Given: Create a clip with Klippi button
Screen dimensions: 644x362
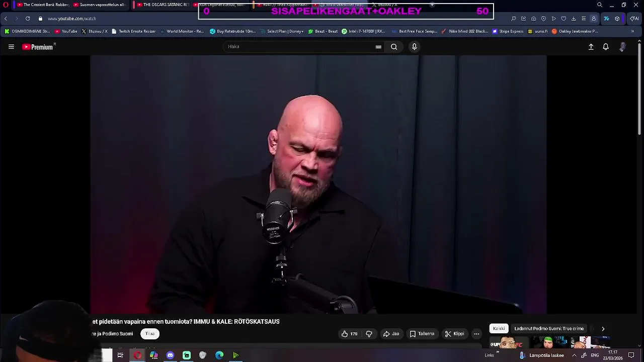Looking at the screenshot, I should click(x=455, y=334).
